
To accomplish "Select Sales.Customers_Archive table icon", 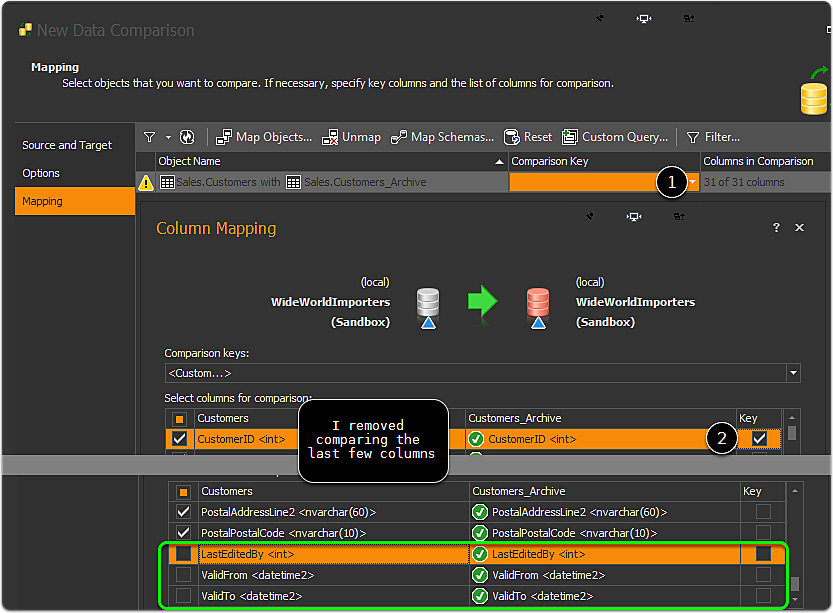I will point(293,182).
